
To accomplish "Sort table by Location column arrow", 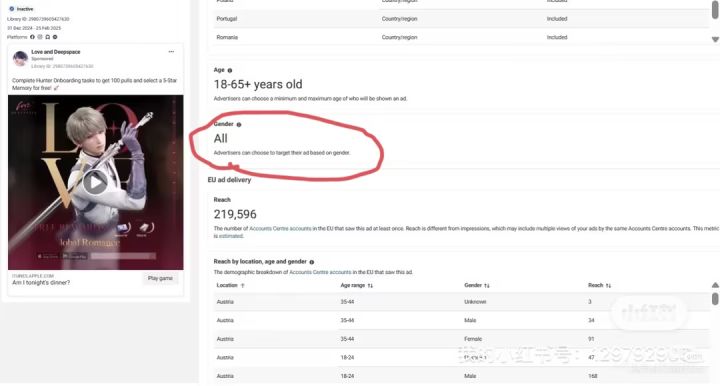I will click(242, 285).
